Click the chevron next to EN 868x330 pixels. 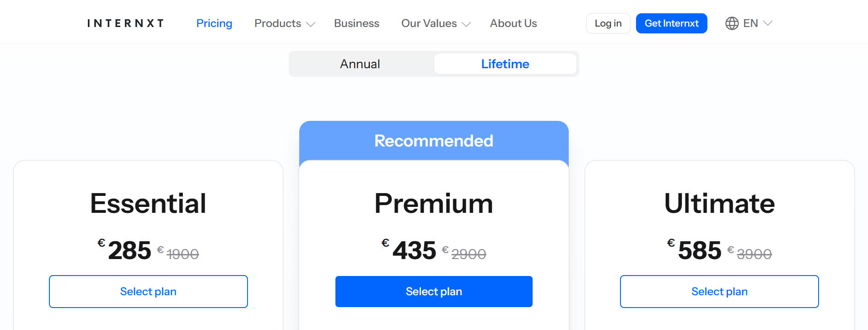767,24
